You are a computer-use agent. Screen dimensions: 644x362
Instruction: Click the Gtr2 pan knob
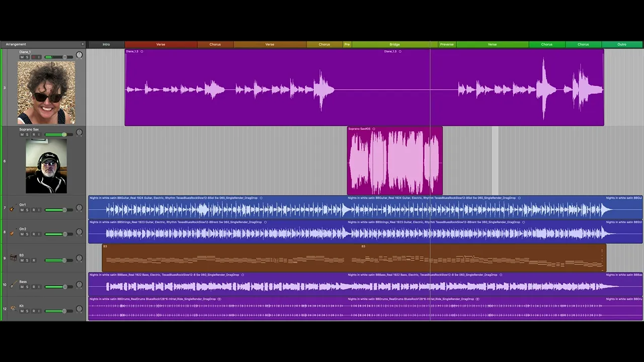(79, 232)
